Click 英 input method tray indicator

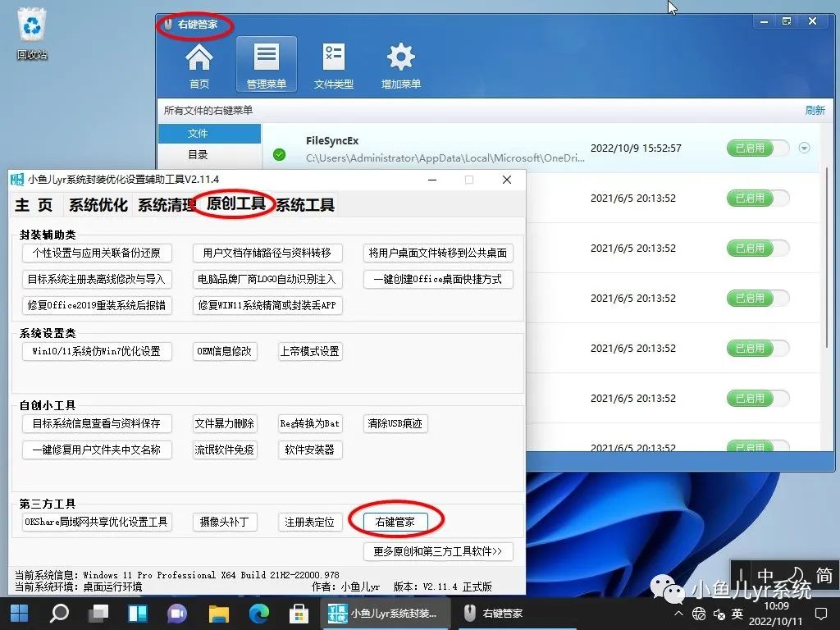click(x=737, y=614)
